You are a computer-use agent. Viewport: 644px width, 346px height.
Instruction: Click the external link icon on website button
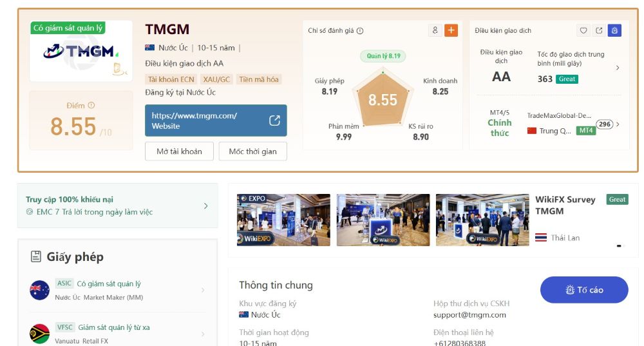[x=274, y=120]
